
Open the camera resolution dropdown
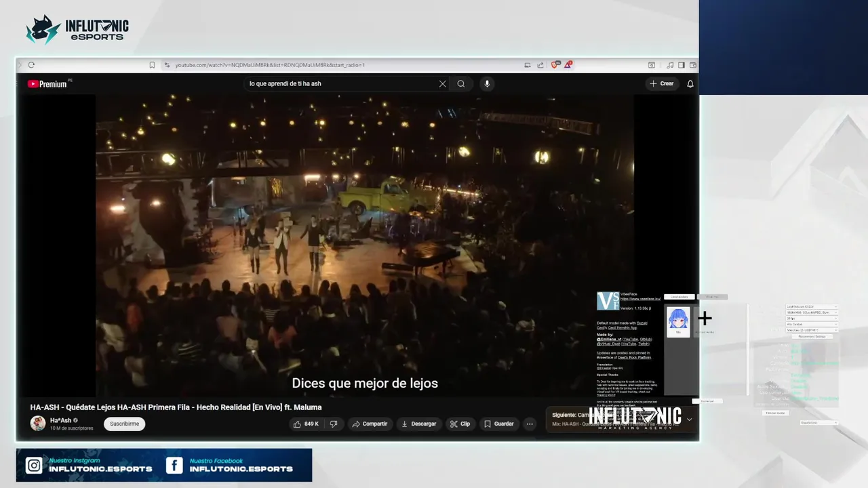click(x=812, y=312)
